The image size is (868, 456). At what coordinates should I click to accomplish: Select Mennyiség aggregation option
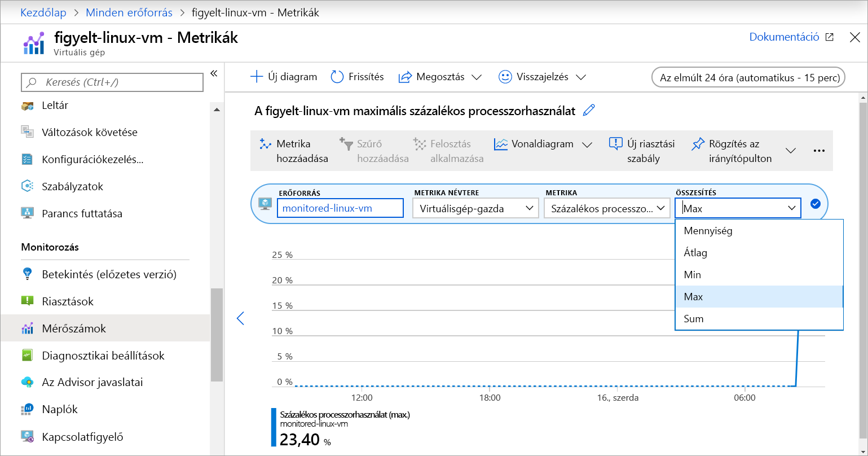759,231
